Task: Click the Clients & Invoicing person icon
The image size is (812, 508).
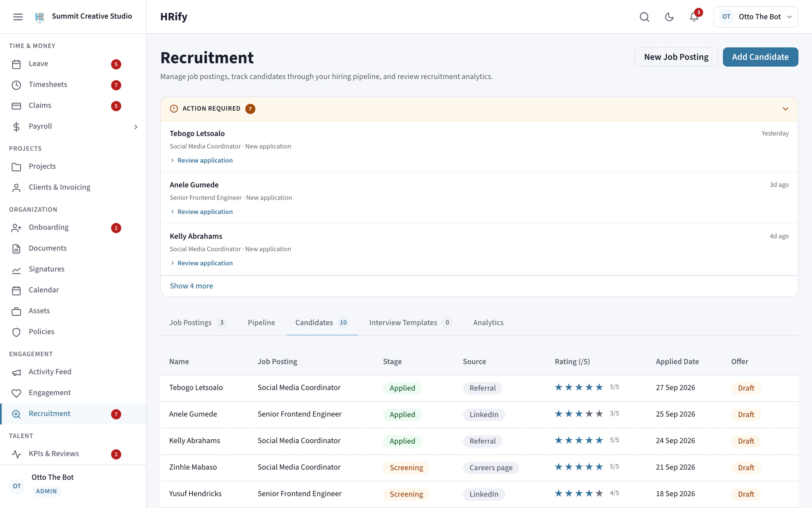Action: (x=16, y=188)
